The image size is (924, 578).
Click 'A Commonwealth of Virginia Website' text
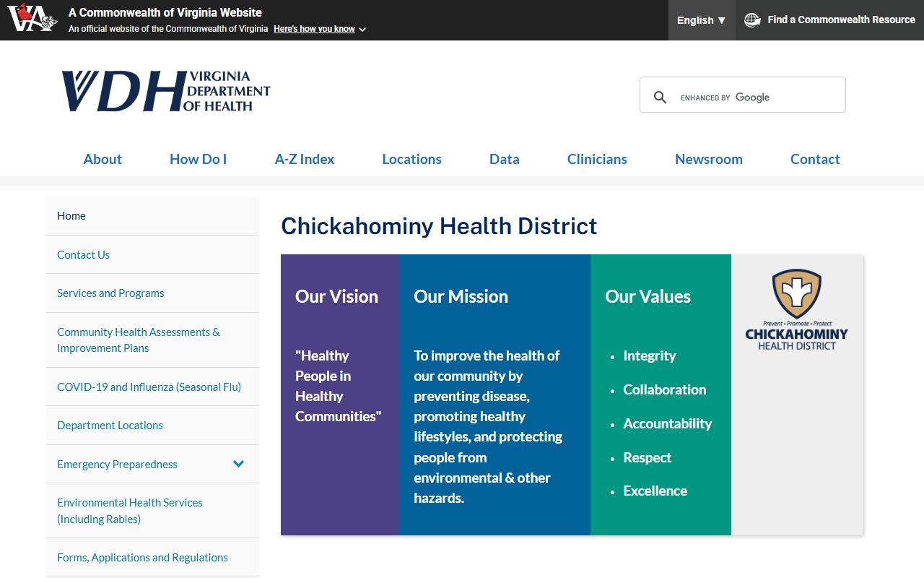165,12
